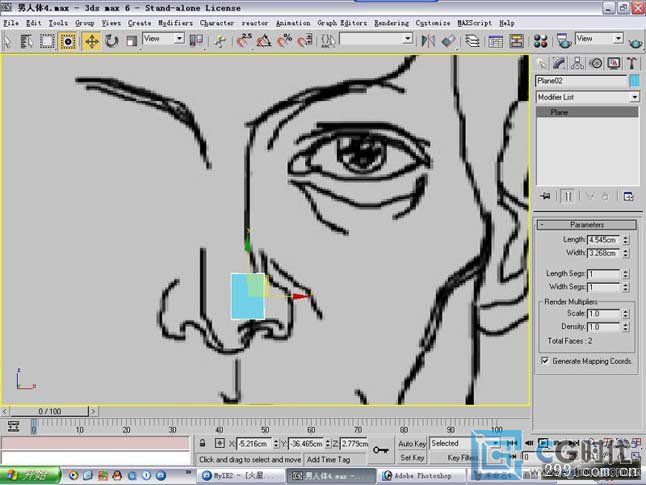Screen dimensions: 646x485
Task: Open the File menu
Action: [11, 23]
